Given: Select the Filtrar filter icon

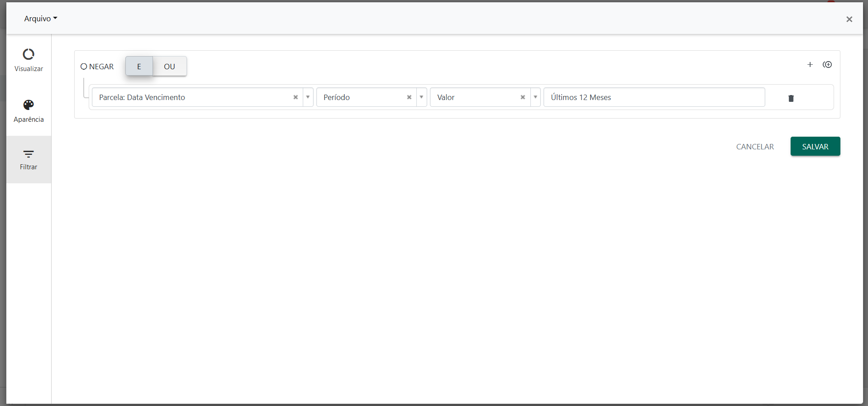Looking at the screenshot, I should click(29, 154).
